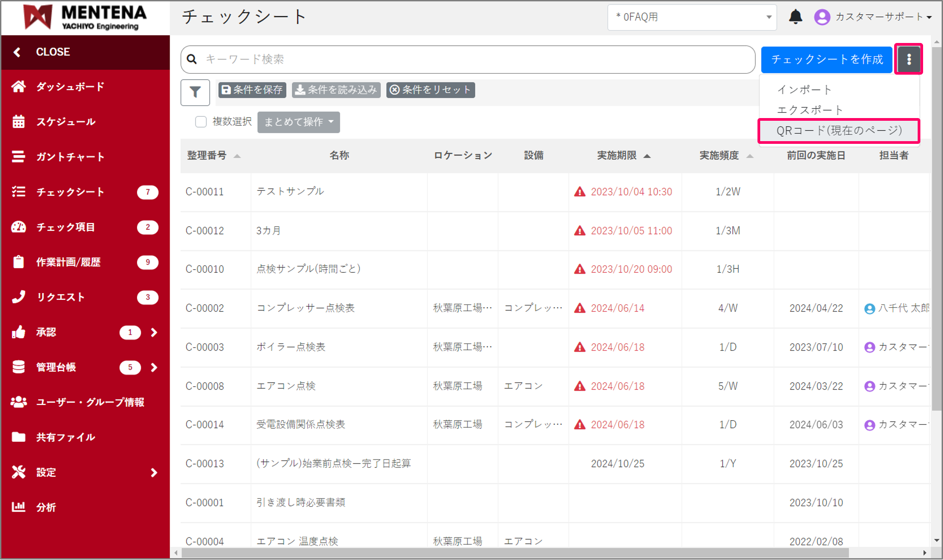Open the filter panel icon
The width and height of the screenshot is (943, 560).
tap(195, 92)
